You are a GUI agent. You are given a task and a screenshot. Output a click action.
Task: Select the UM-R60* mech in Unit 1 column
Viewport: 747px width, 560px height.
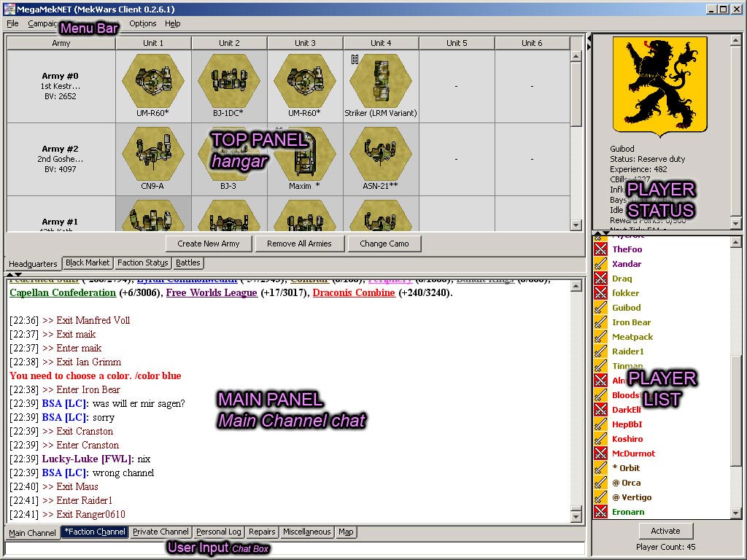153,82
